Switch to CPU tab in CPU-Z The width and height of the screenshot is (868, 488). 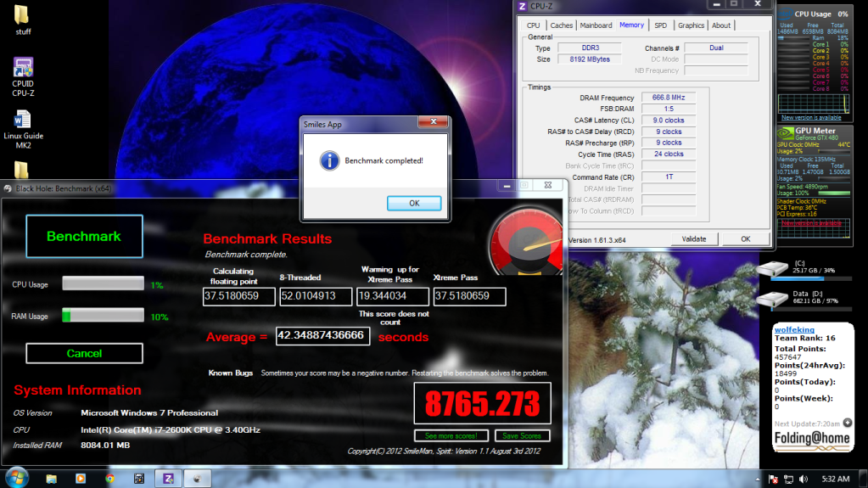[x=533, y=25]
